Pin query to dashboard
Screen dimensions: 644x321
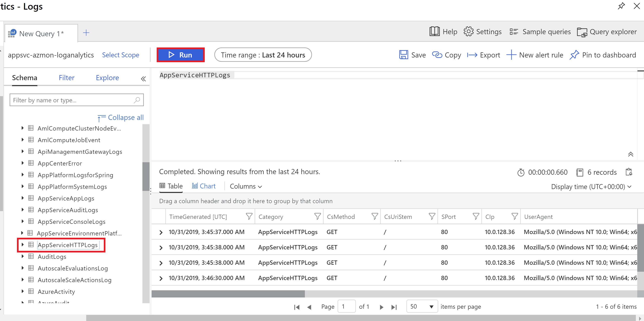603,55
